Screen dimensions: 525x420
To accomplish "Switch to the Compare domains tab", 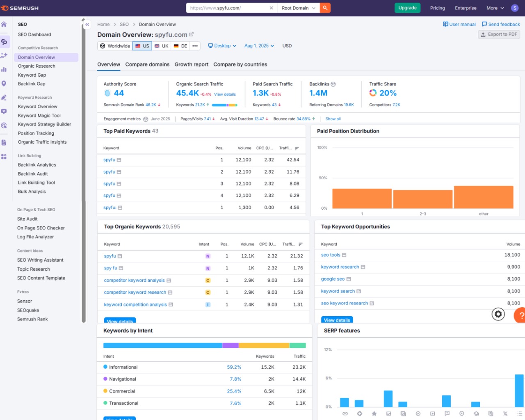I will point(147,64).
